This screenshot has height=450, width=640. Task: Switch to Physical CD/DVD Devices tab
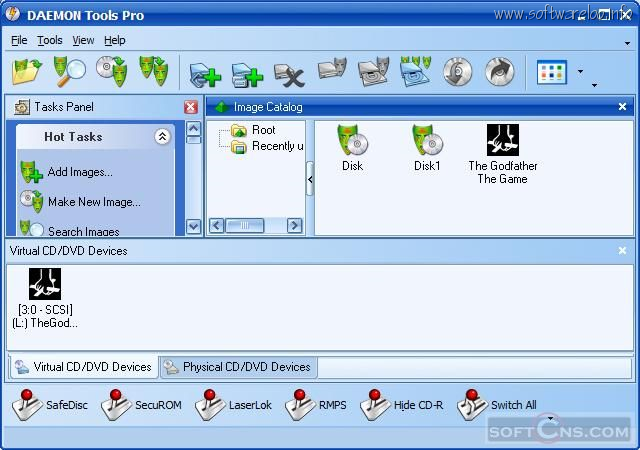(239, 367)
